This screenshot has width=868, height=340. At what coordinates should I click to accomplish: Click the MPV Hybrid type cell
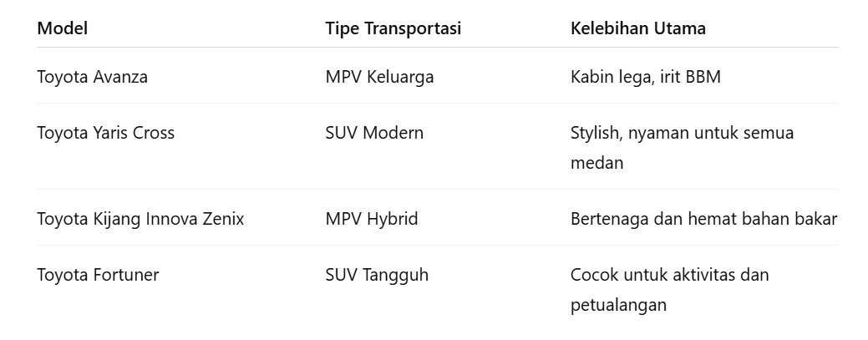tap(372, 219)
